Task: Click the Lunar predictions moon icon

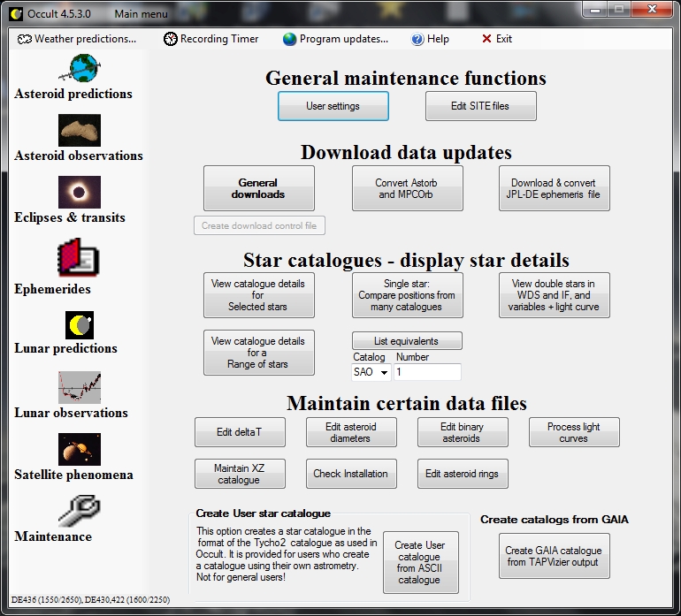Action: coord(80,324)
